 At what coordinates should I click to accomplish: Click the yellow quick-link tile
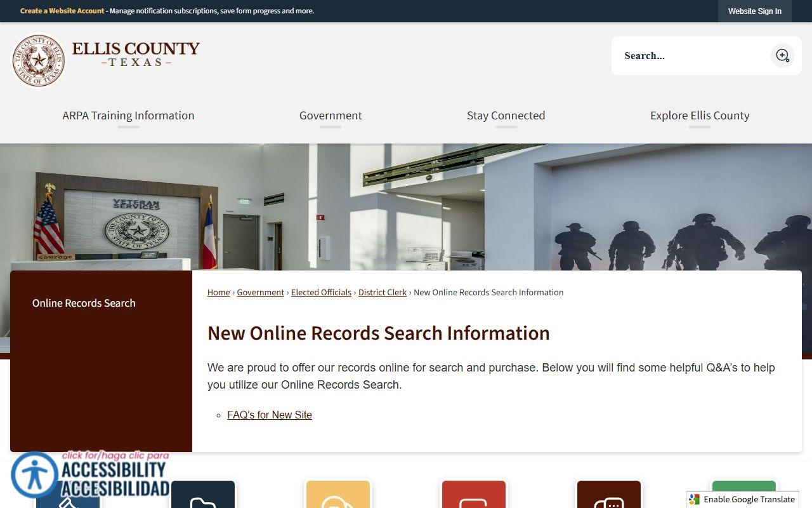337,494
